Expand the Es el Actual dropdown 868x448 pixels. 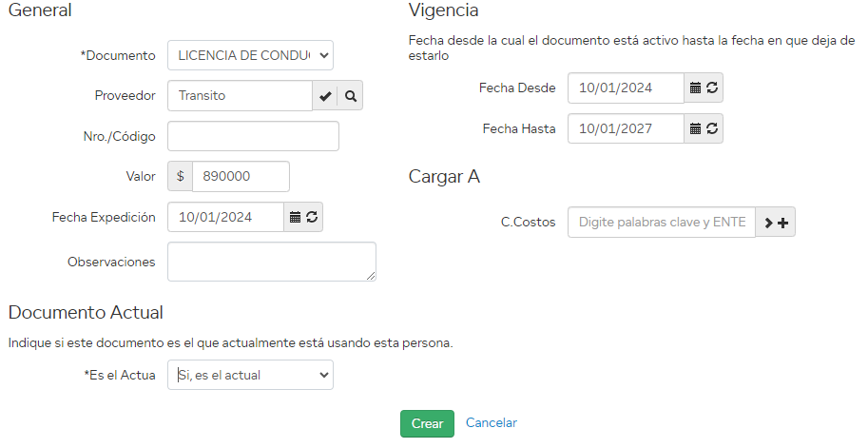tap(250, 375)
